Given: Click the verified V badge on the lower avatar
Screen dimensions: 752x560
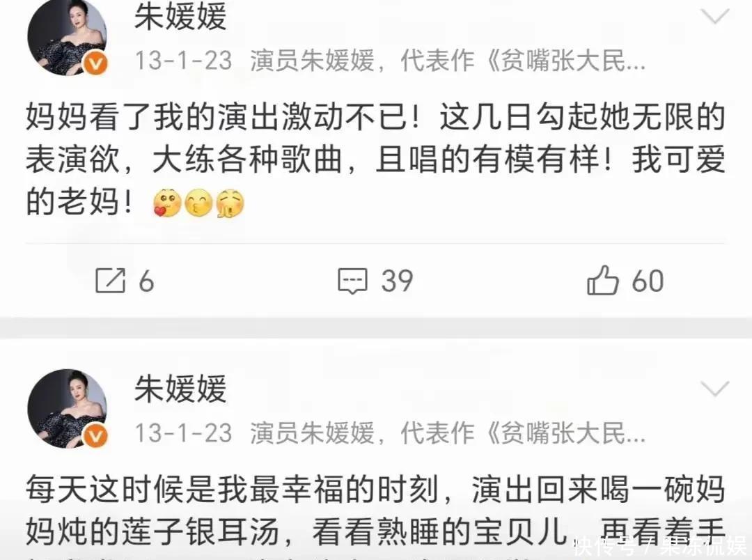Looking at the screenshot, I should (96, 436).
